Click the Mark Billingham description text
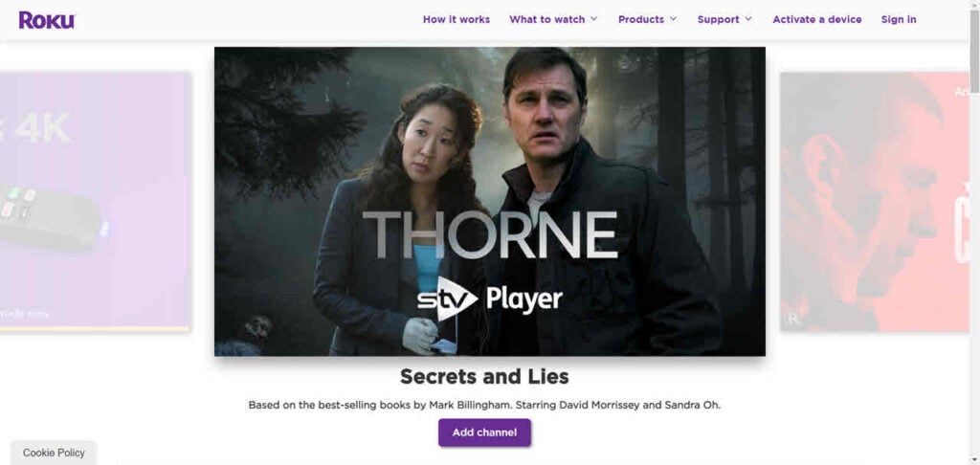This screenshot has height=465, width=980. (x=484, y=405)
